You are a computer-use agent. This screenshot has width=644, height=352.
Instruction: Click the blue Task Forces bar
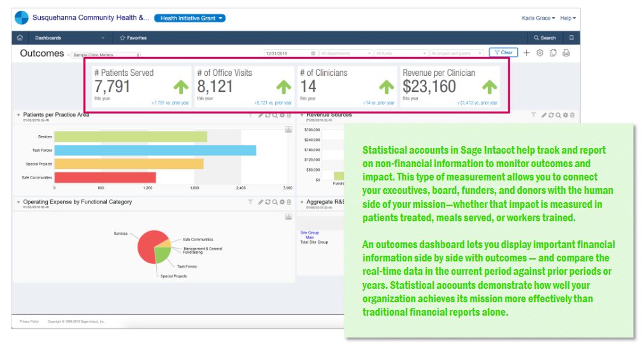tap(155, 150)
